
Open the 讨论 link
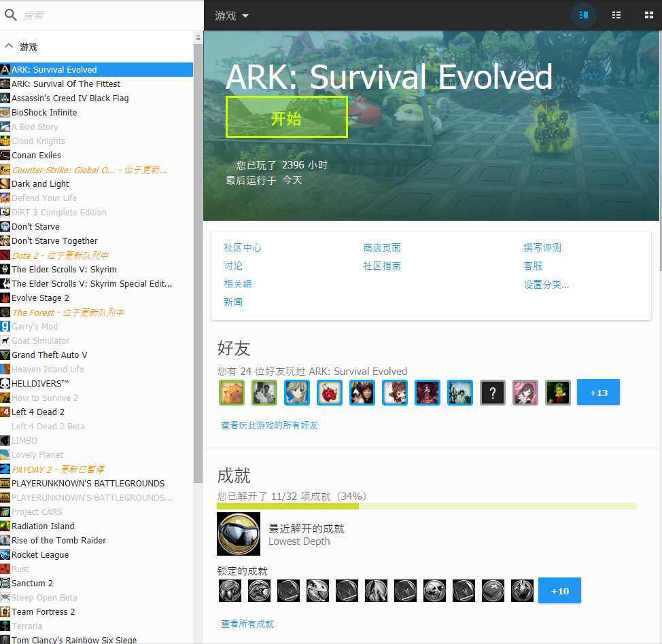pyautogui.click(x=233, y=266)
